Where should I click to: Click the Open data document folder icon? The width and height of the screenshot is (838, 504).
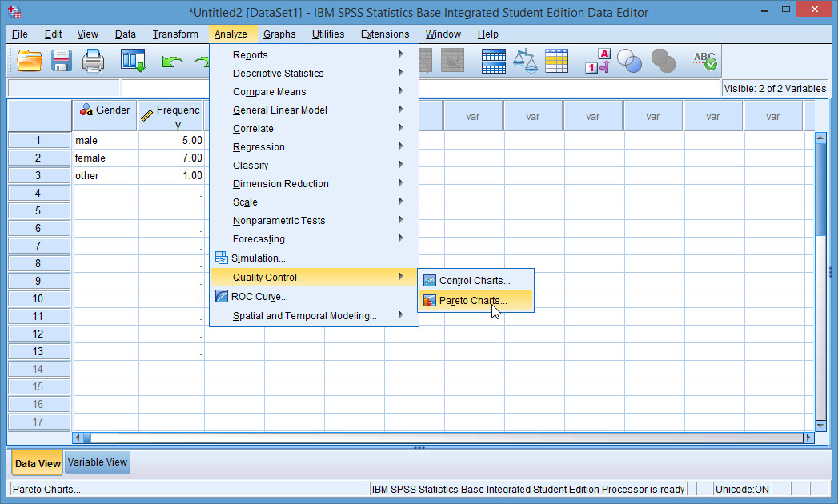(x=30, y=61)
